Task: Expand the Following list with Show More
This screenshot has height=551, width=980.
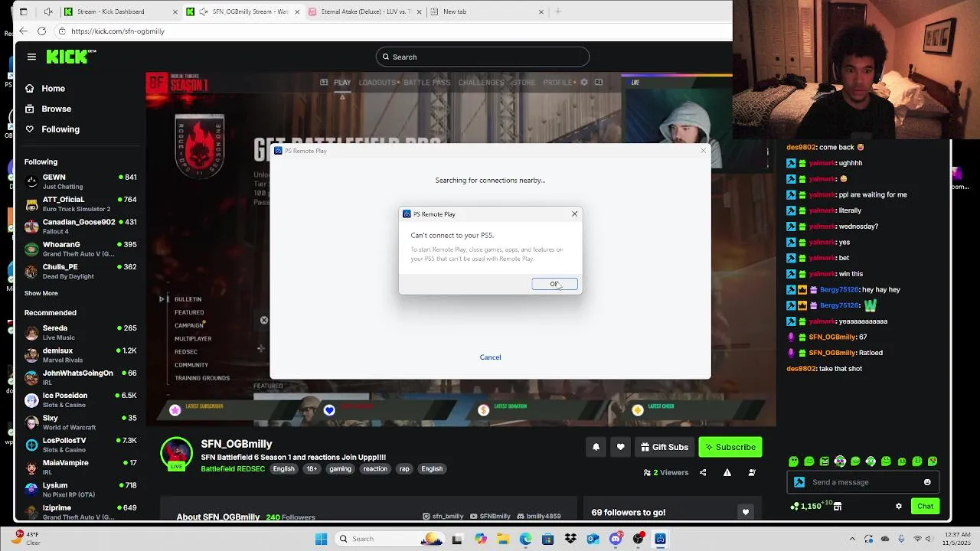Action: click(41, 293)
